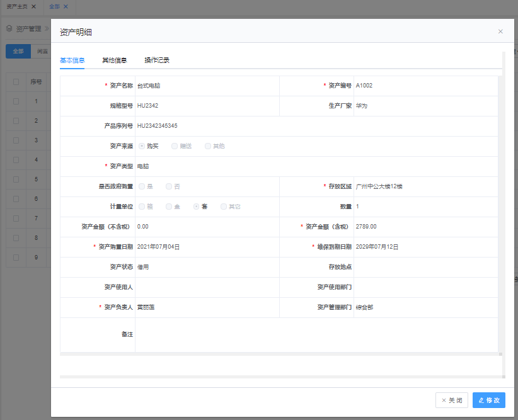Select the 箱 unit radio
The image size is (518, 420).
pos(142,207)
